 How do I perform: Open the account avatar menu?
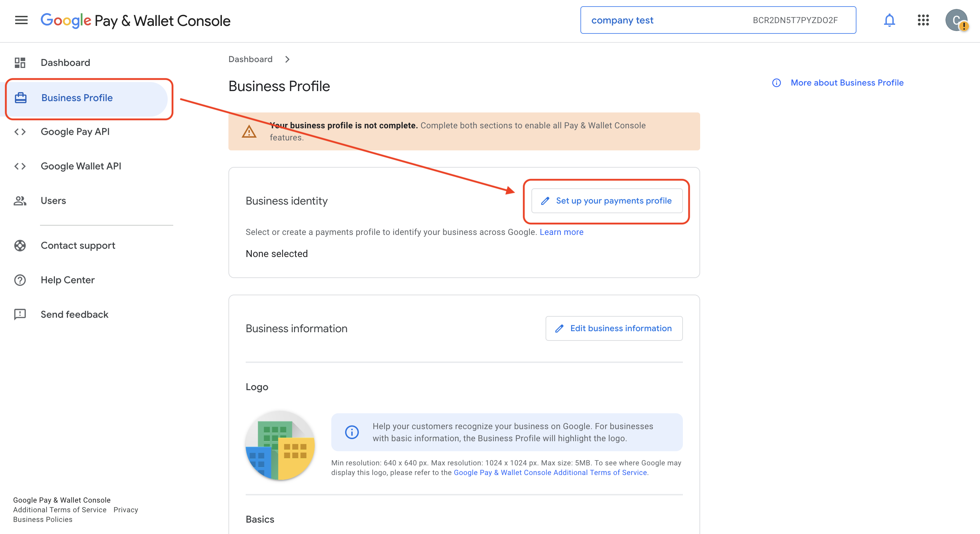[957, 20]
